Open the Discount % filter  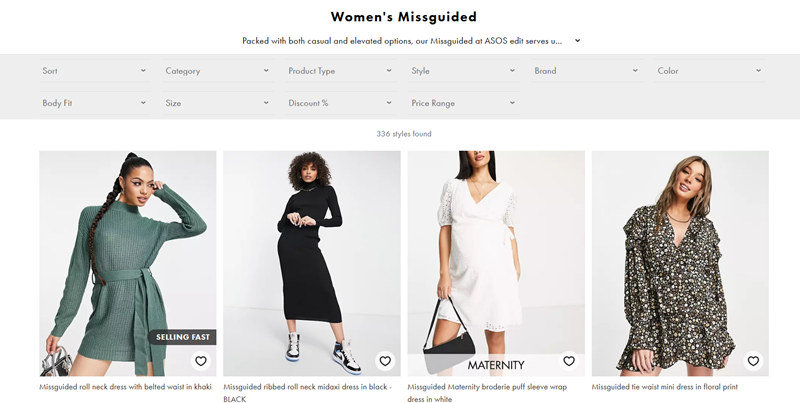coord(340,103)
